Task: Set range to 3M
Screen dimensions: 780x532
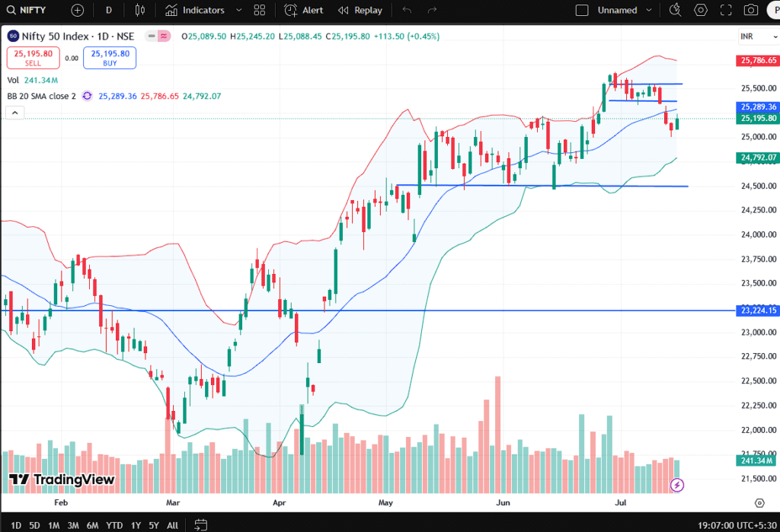Action: coord(73,525)
